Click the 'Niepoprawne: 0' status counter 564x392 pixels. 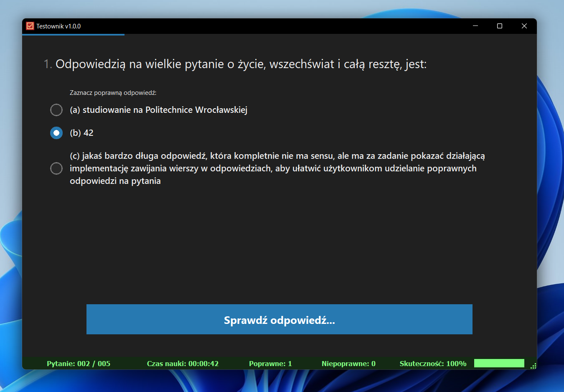coord(348,364)
